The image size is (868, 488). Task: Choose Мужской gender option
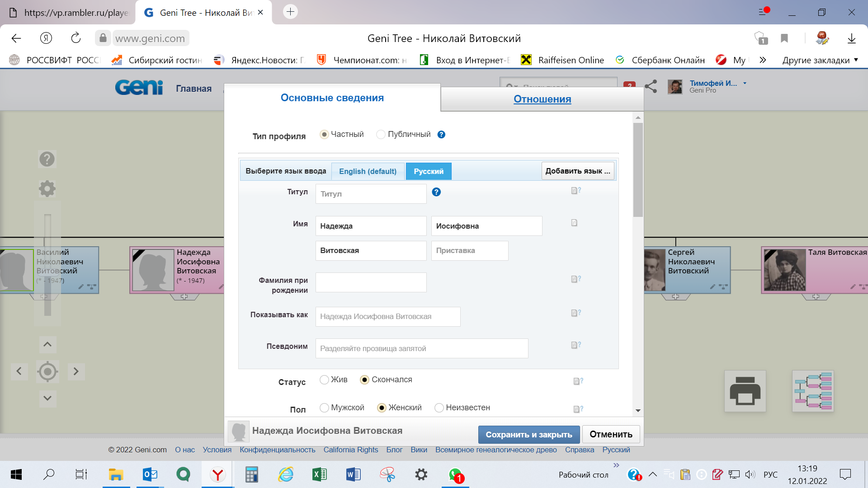324,408
